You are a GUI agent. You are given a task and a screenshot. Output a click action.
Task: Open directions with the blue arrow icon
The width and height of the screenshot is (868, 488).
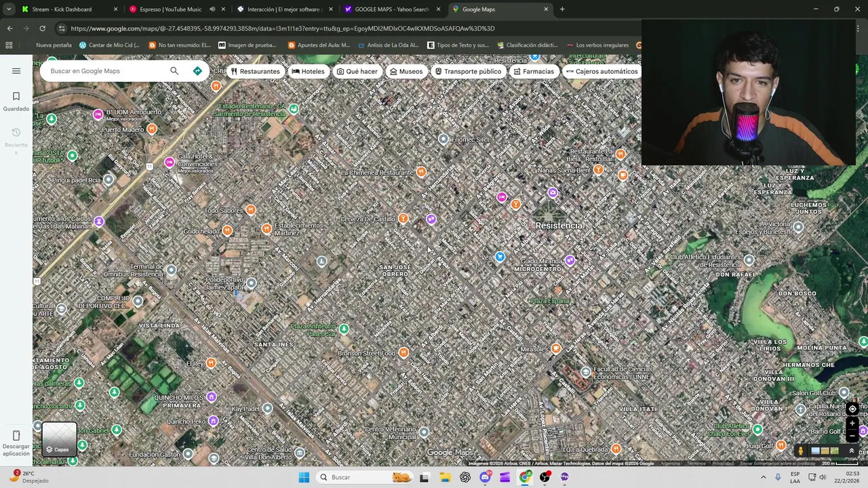197,70
